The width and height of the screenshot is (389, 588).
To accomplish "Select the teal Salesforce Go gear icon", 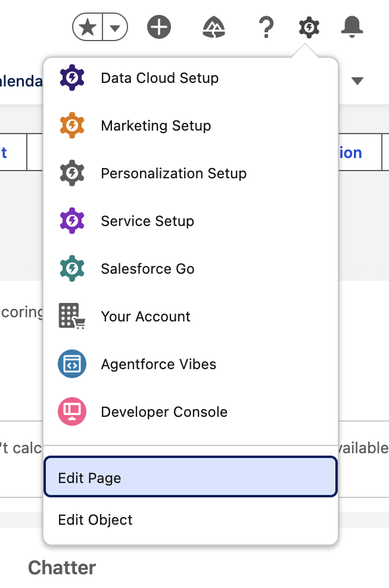I will (71, 268).
